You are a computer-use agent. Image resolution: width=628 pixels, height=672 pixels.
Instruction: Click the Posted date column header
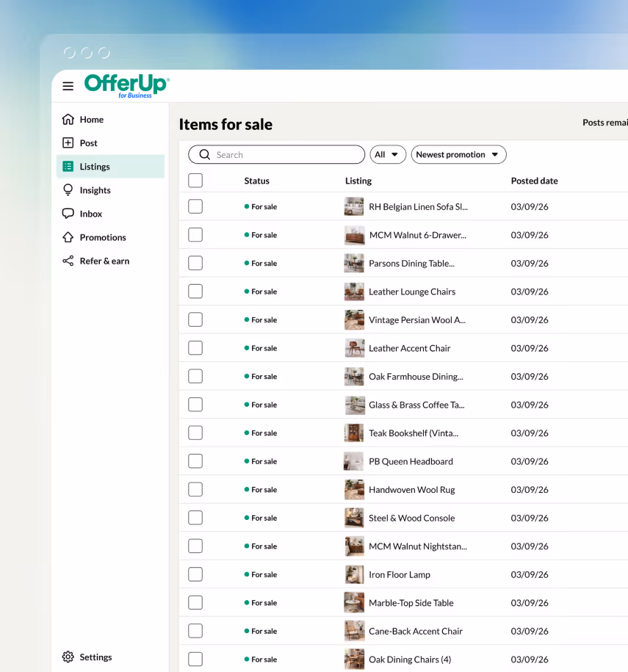[535, 181]
